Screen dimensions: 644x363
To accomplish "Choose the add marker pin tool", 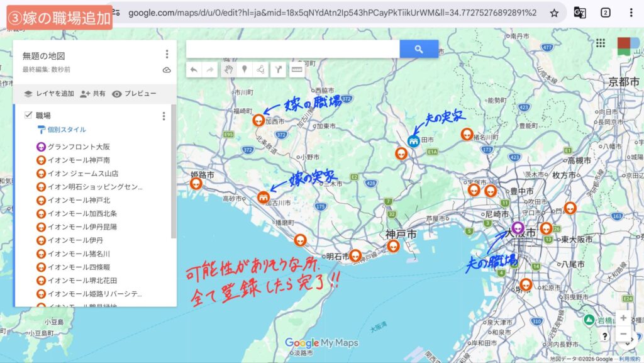I will click(245, 70).
